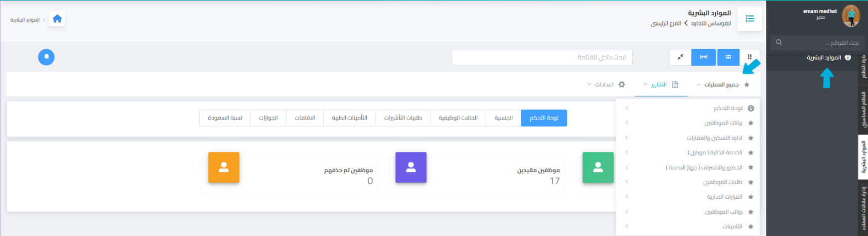This screenshot has width=868, height=236.
Task: Open بيانات الموظفين menu entry
Action: coord(723,123)
